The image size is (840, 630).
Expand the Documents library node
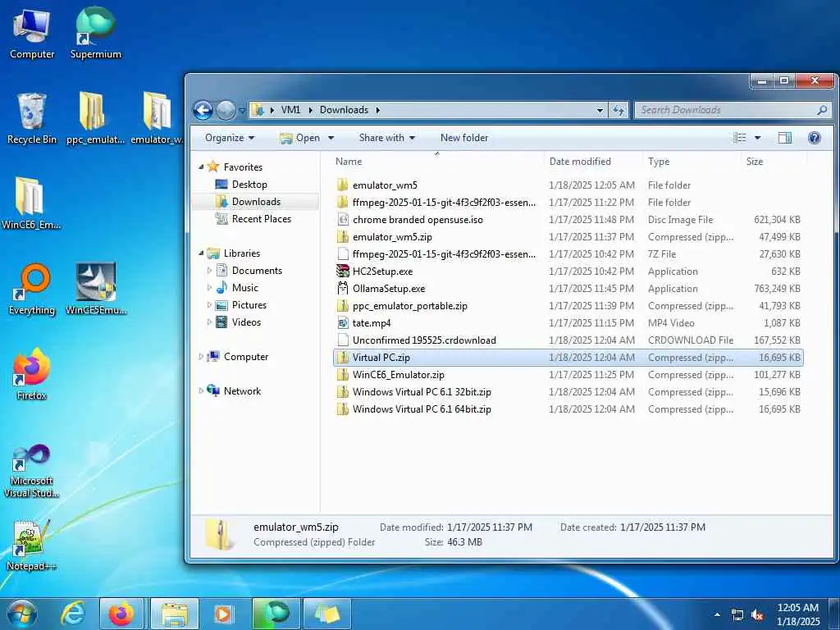pos(209,271)
